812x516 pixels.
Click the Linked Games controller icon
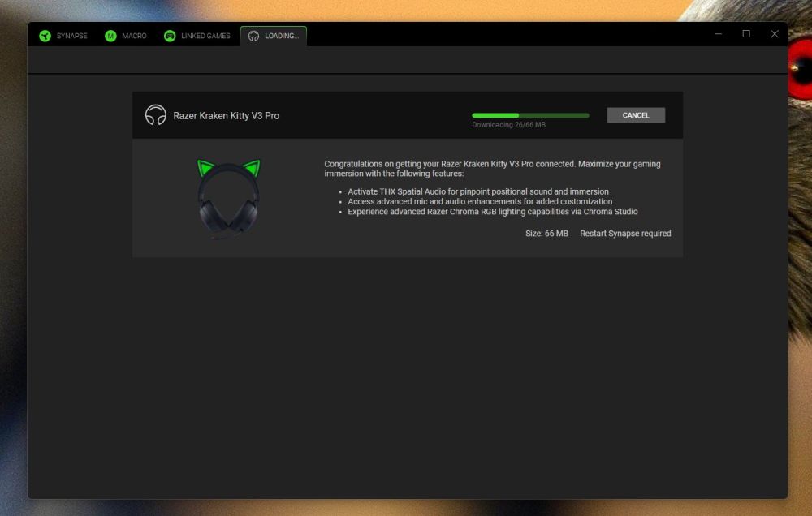tap(170, 36)
